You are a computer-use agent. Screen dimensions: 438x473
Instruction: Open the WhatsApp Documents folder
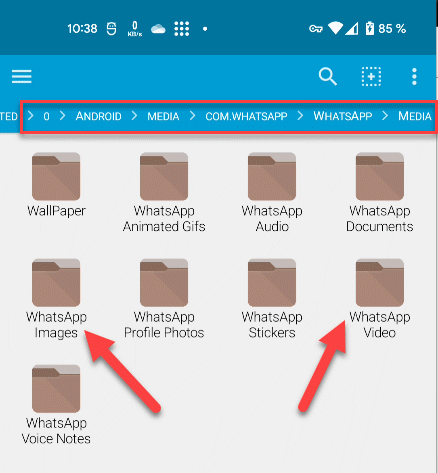380,193
